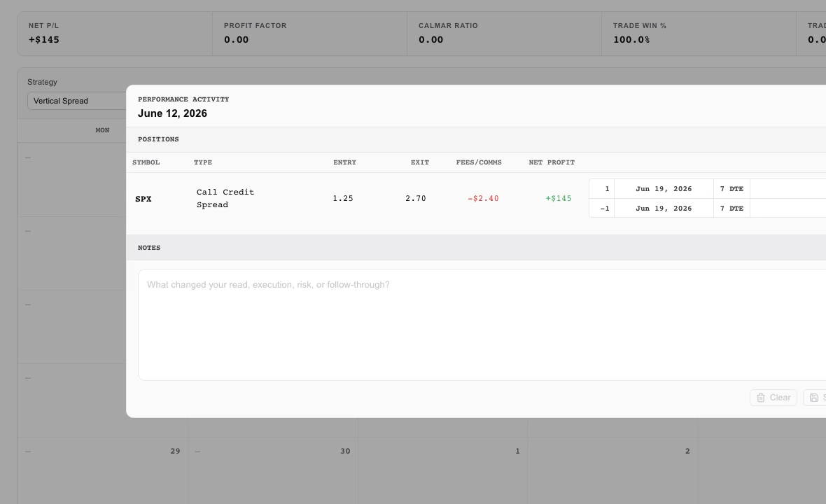This screenshot has height=504, width=826.
Task: Click the exit price 2.70
Action: click(x=416, y=199)
